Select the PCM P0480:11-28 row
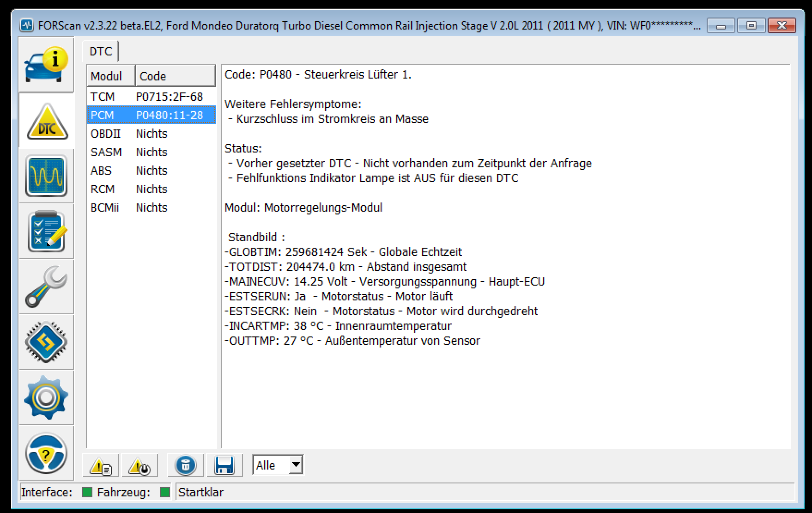Image resolution: width=812 pixels, height=513 pixels. pos(151,115)
